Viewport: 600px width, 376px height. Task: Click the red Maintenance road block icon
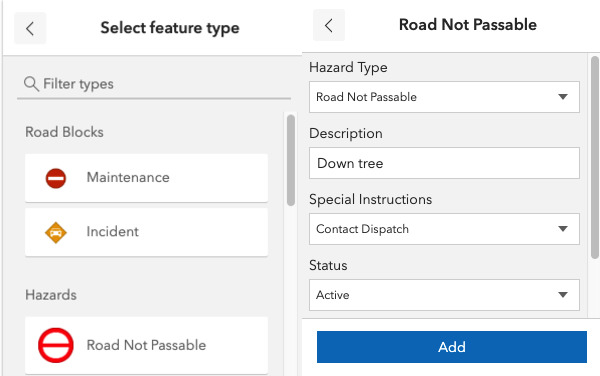point(56,178)
